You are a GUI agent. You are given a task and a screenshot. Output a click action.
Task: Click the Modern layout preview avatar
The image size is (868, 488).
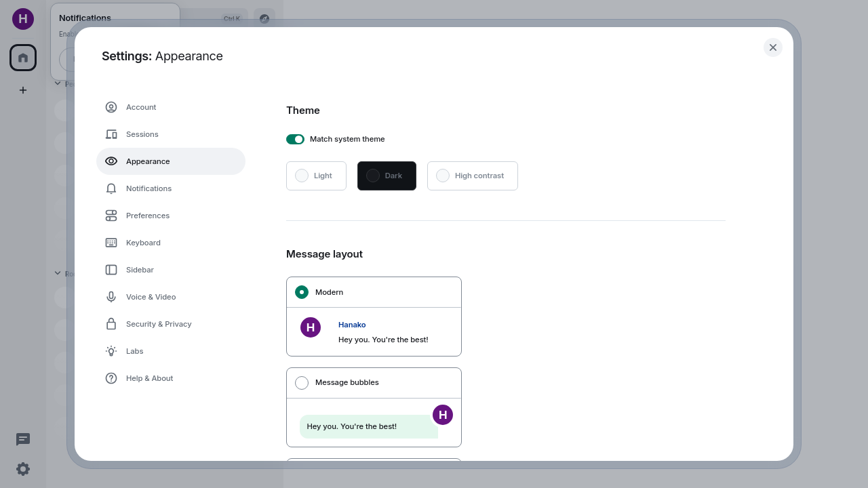point(311,327)
